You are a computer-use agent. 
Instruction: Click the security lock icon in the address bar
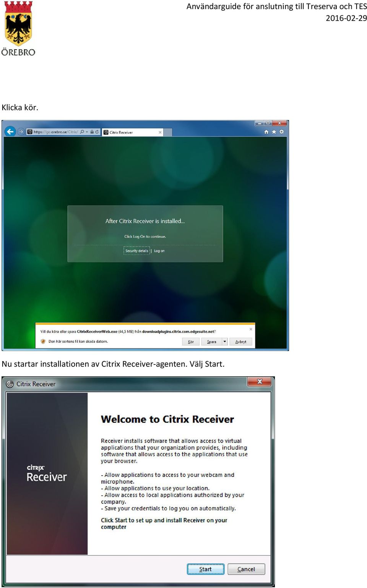pos(92,132)
